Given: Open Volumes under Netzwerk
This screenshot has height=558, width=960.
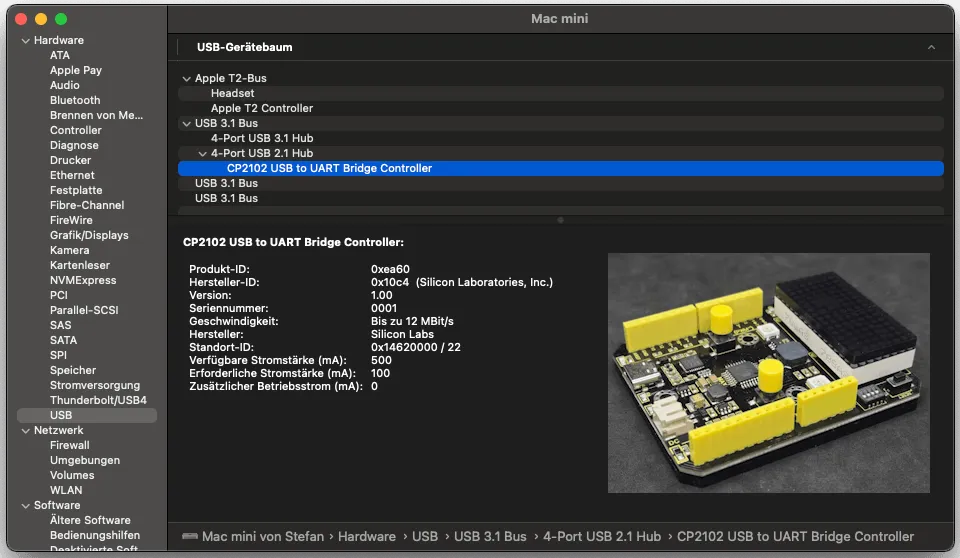Looking at the screenshot, I should (x=72, y=475).
